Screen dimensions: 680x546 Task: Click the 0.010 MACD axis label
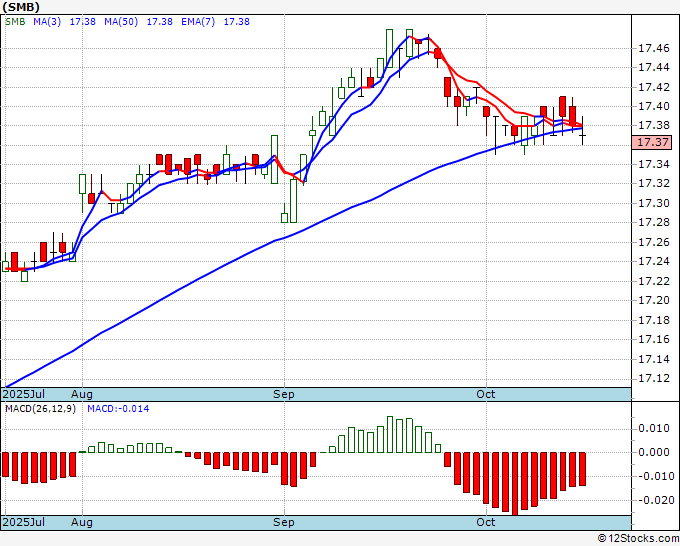click(x=654, y=428)
